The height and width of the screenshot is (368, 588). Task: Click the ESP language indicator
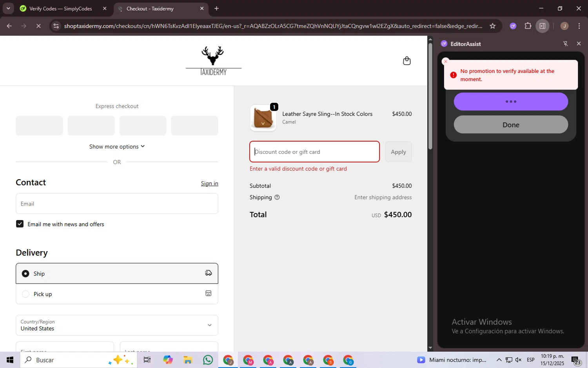(530, 360)
